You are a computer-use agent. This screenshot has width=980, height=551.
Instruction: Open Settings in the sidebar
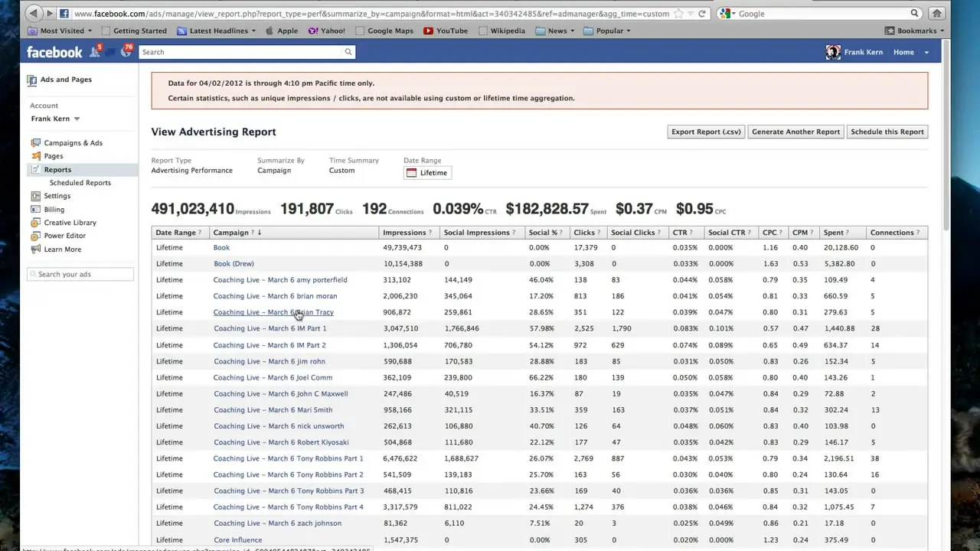pyautogui.click(x=57, y=196)
